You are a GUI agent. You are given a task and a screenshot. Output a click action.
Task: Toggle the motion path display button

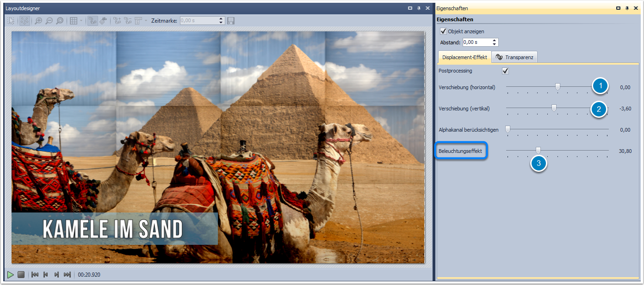tap(93, 21)
